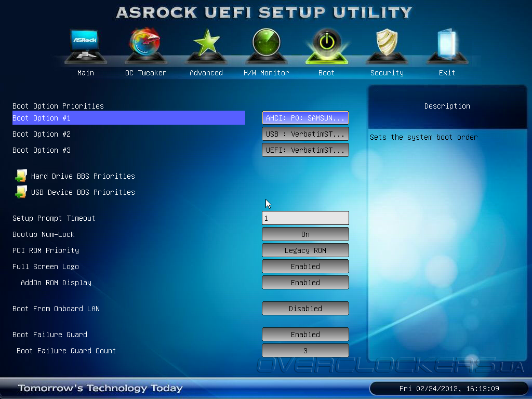The height and width of the screenshot is (399, 532).
Task: Toggle the Boot From Onboard LAN Disabled value
Action: 305,309
